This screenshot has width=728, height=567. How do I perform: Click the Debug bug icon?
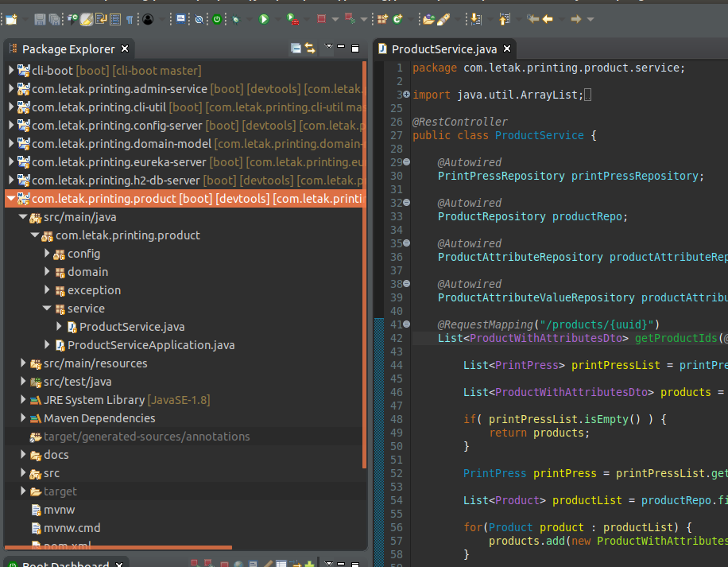coord(237,18)
